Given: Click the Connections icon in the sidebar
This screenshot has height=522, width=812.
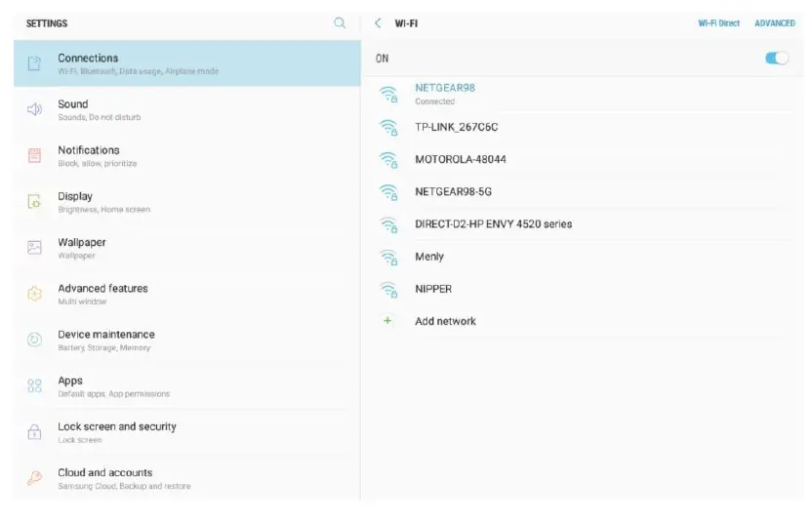Looking at the screenshot, I should 34,63.
